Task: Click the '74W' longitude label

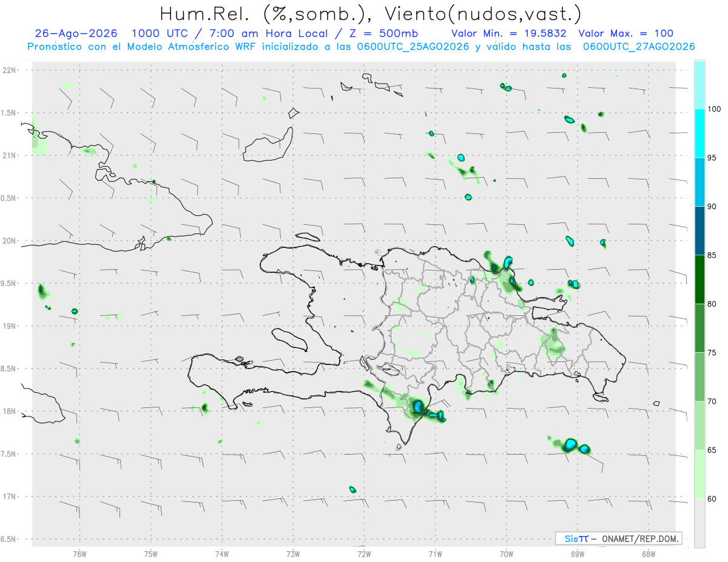Action: [222, 554]
